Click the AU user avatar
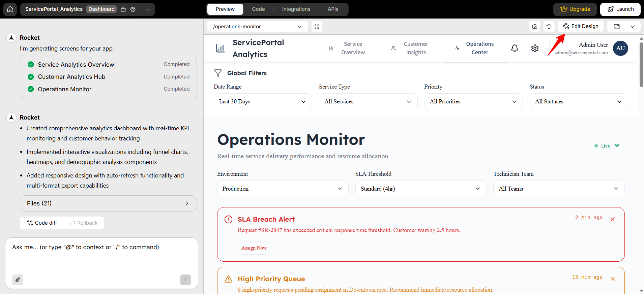 point(620,48)
